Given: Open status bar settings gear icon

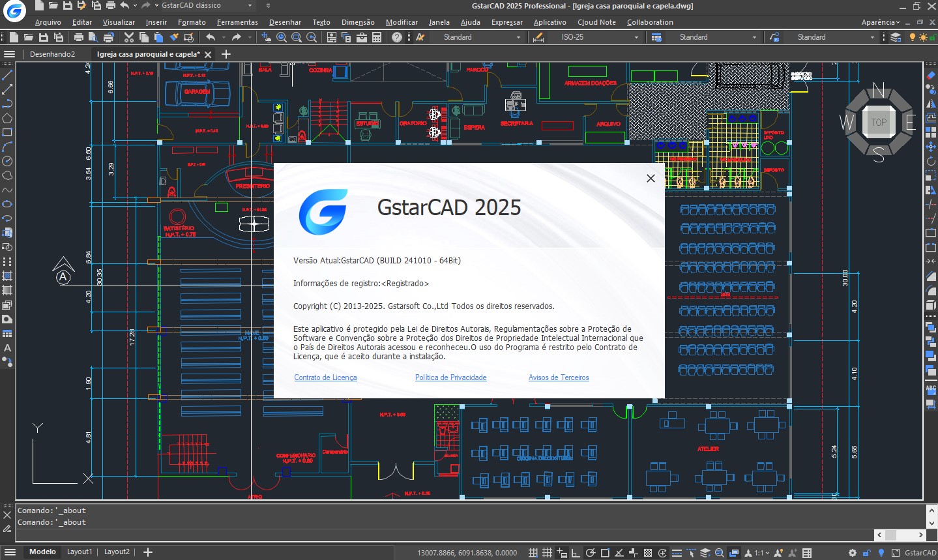Looking at the screenshot, I should click(852, 553).
